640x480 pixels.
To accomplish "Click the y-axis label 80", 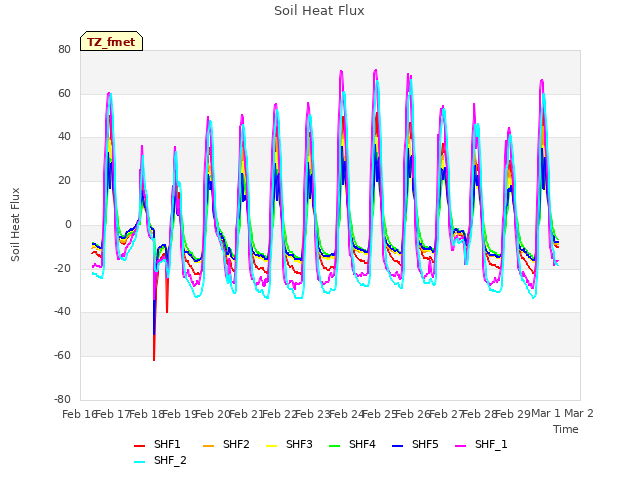I will (x=64, y=49).
